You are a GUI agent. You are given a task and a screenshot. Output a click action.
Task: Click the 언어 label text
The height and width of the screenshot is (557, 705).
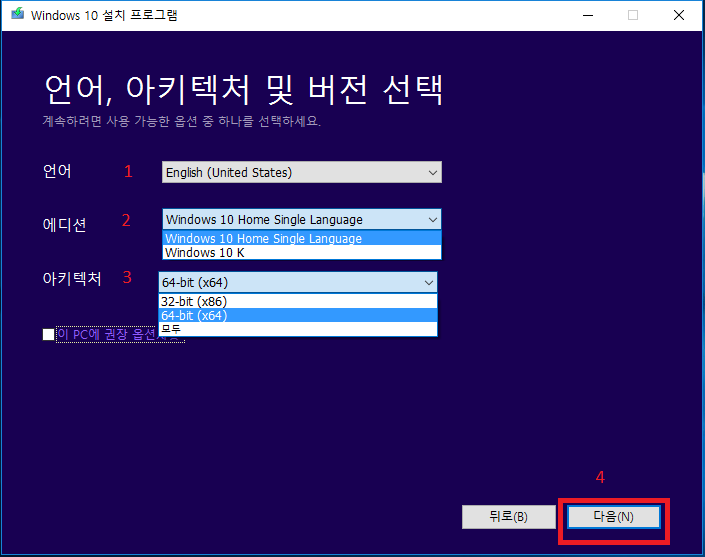pyautogui.click(x=57, y=171)
